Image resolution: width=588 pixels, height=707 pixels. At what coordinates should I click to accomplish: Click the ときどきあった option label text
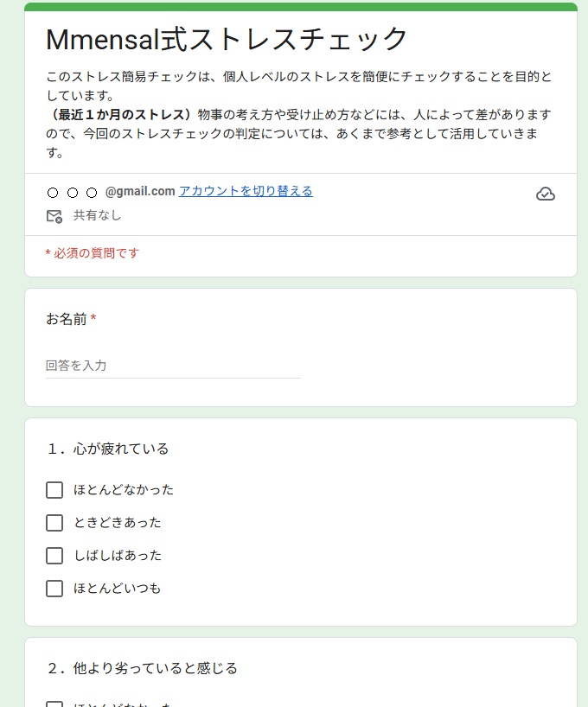118,523
